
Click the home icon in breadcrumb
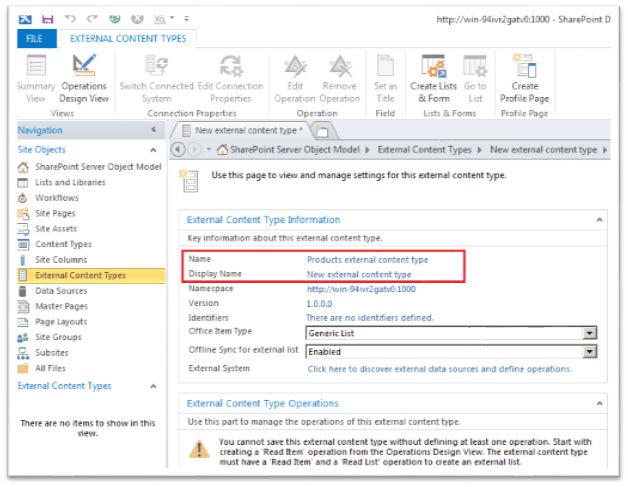[223, 150]
